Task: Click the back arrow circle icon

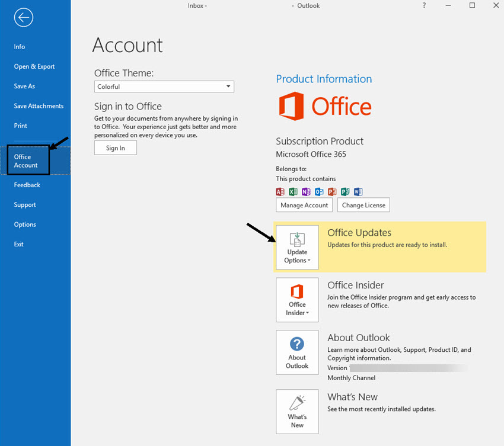Action: pyautogui.click(x=24, y=17)
